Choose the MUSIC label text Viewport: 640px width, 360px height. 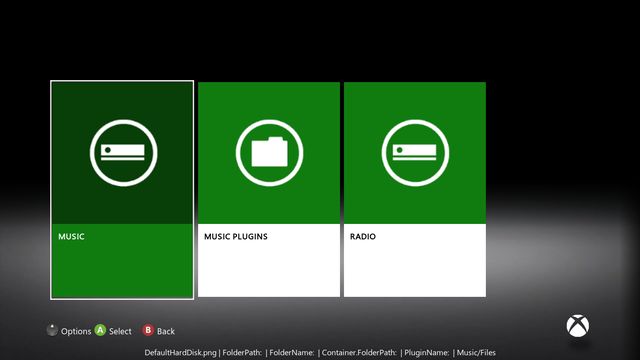[x=71, y=237]
